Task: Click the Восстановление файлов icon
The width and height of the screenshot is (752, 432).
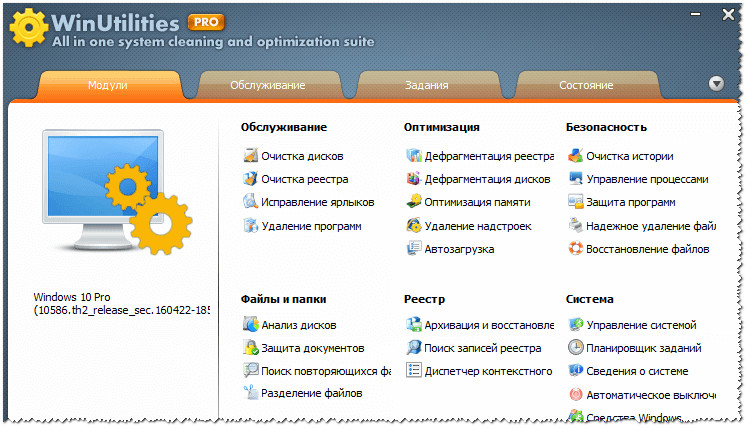Action: (x=576, y=248)
